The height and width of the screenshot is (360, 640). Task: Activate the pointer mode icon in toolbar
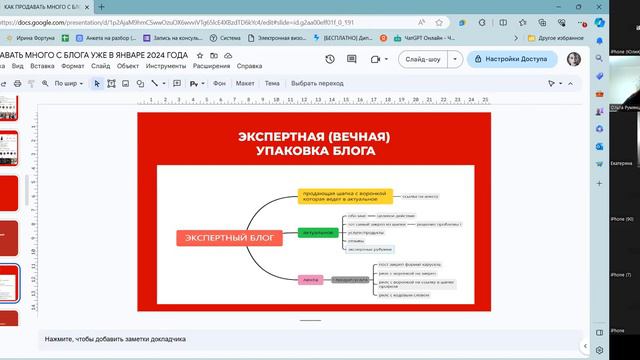[x=551, y=84]
